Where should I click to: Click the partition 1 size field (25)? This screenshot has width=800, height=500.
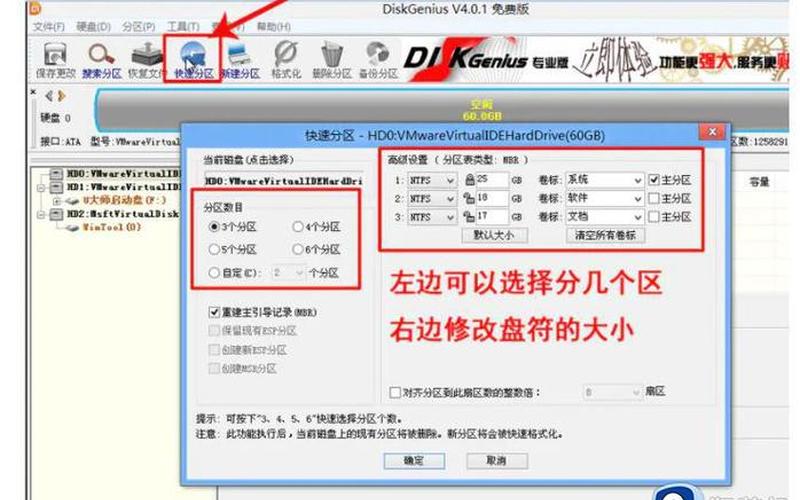click(x=492, y=180)
